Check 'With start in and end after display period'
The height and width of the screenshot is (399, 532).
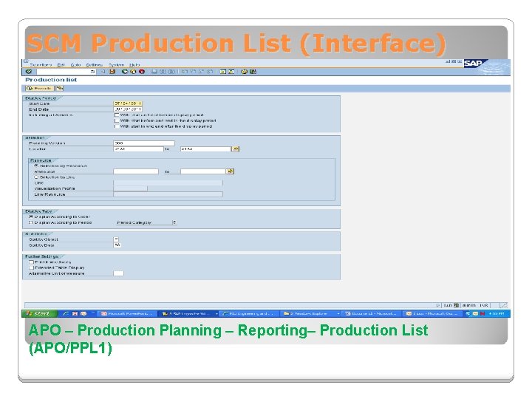(x=117, y=126)
